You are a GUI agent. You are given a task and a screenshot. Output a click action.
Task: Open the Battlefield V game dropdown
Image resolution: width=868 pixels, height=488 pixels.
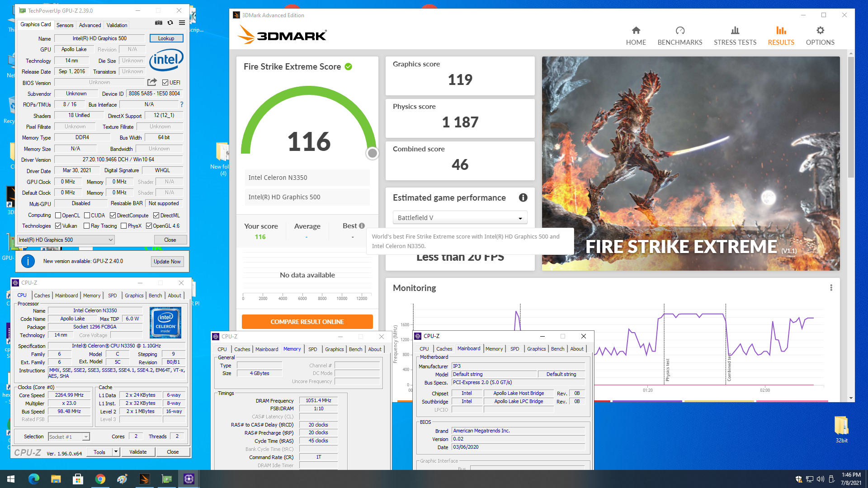[460, 218]
